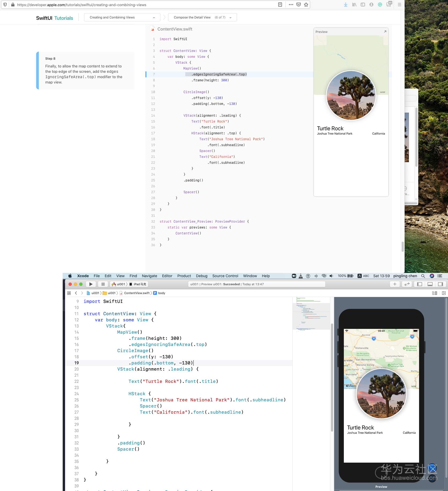Open Xcode Library plus button
This screenshot has width=448, height=491.
[x=395, y=284]
